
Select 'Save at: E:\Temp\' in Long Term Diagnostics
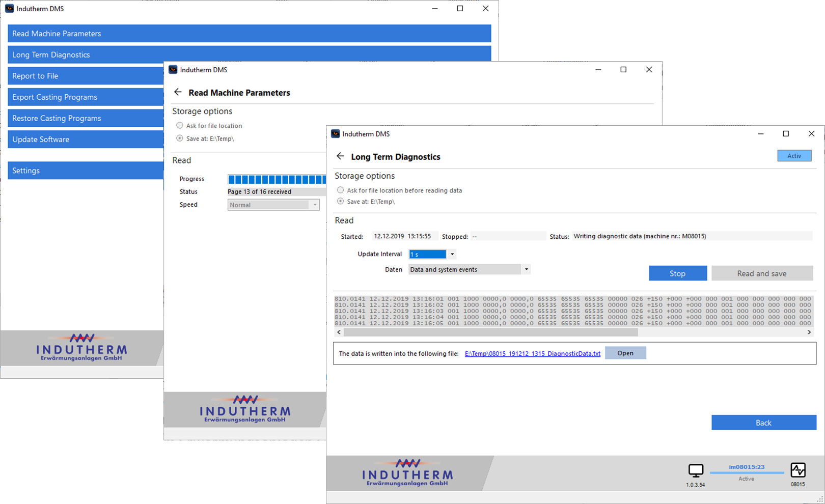[341, 202]
